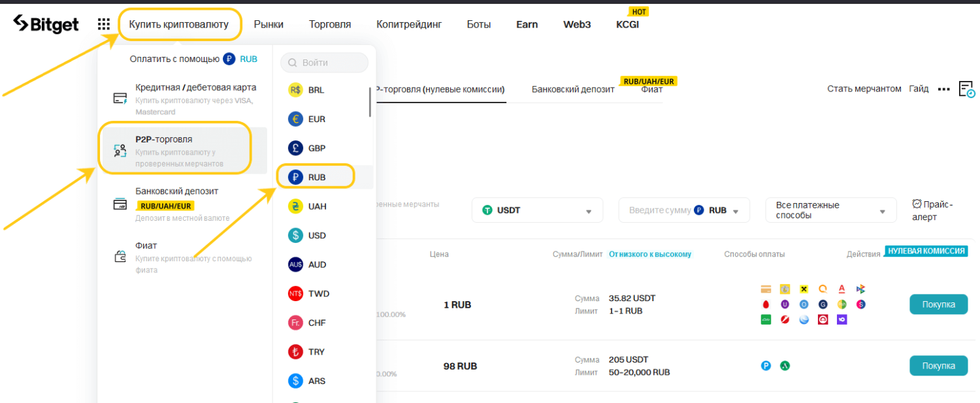Expand the USDT coin dropdown
Screen dimensions: 980x403
click(537, 211)
